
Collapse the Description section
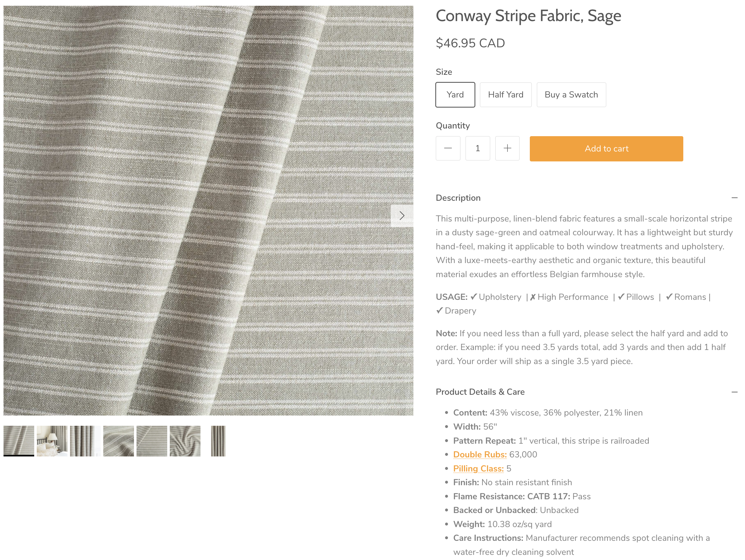pos(734,198)
